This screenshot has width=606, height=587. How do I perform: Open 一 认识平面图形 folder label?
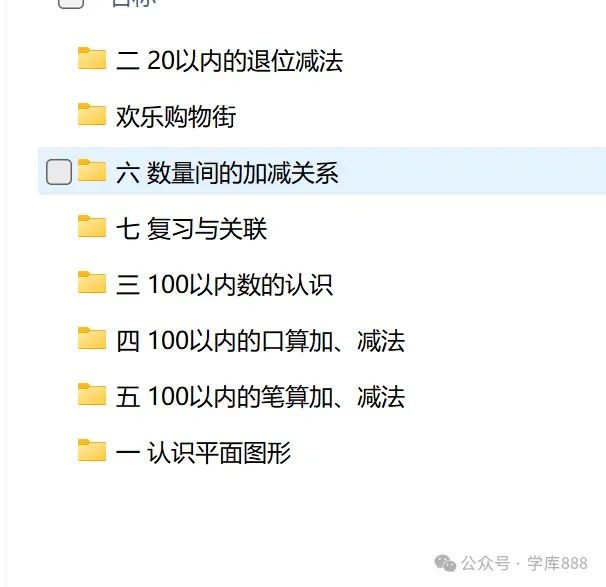(203, 453)
